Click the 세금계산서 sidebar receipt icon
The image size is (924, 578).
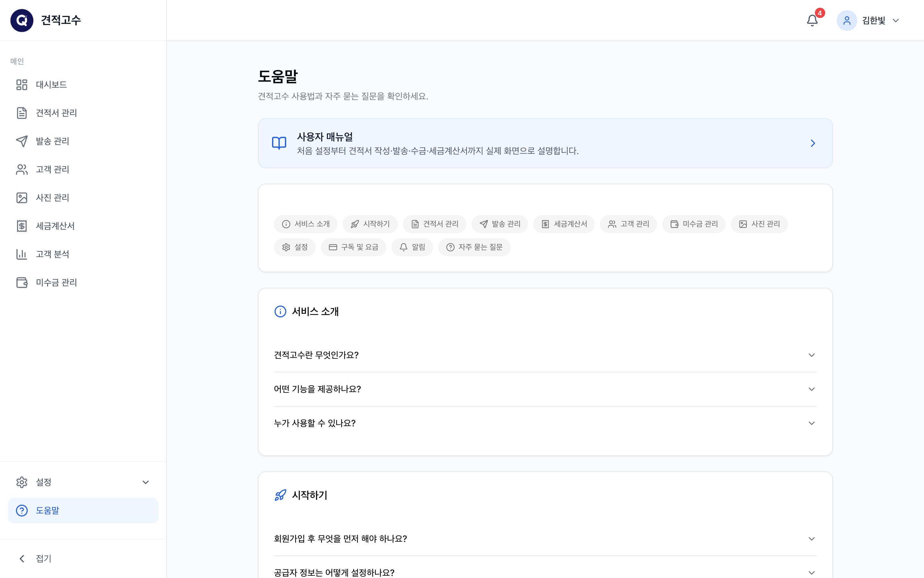click(22, 226)
